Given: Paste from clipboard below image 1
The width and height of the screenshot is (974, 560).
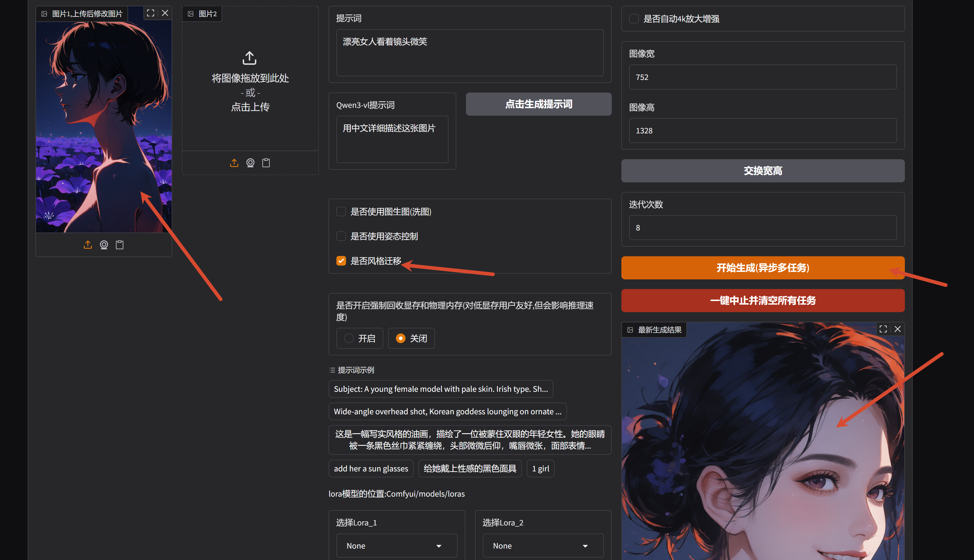Looking at the screenshot, I should point(120,245).
